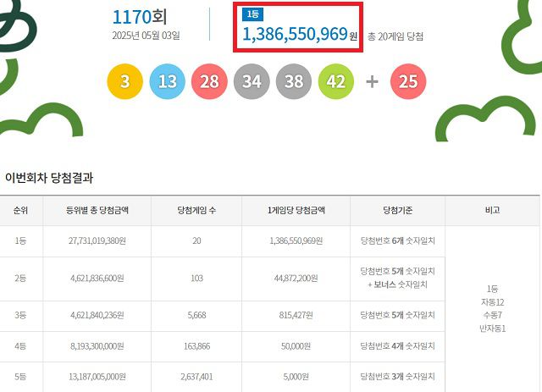Viewport: 542px width, 392px height.
Task: Click the plus sign before bonus ball
Action: (372, 81)
